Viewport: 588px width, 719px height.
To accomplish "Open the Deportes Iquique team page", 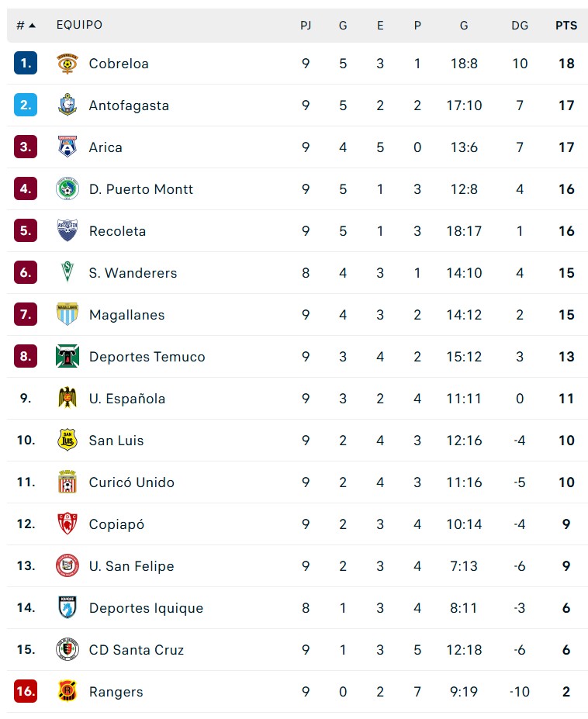I will (146, 608).
